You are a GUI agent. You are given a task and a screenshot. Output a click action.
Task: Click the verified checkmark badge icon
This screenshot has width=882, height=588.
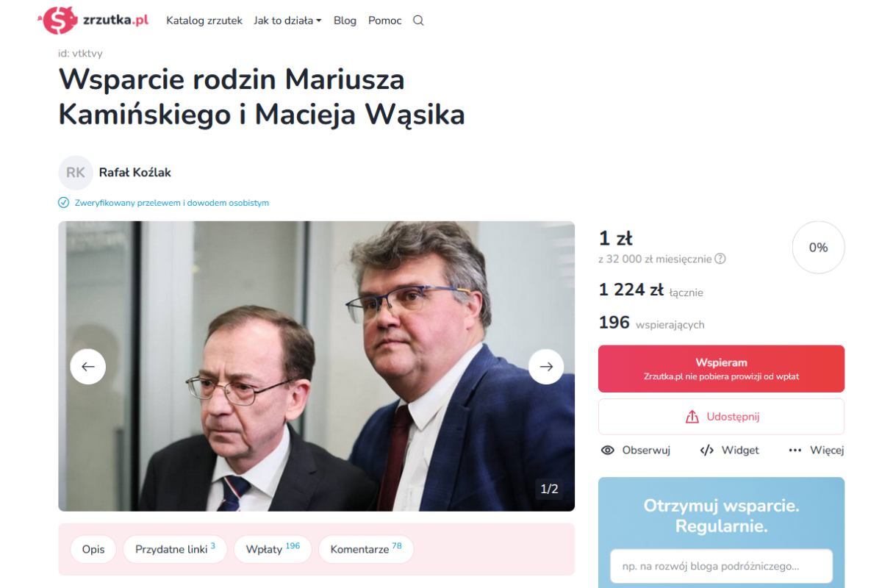pyautogui.click(x=63, y=203)
